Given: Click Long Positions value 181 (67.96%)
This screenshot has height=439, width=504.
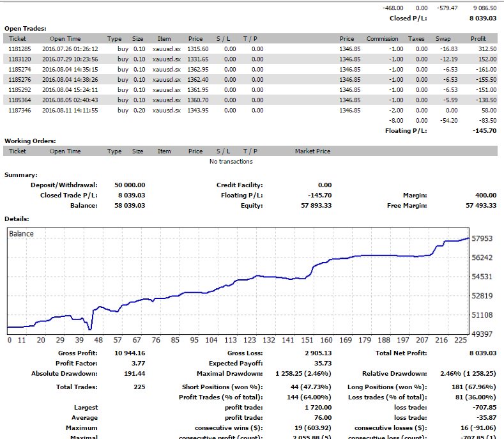Looking at the screenshot, I should pos(474,387).
